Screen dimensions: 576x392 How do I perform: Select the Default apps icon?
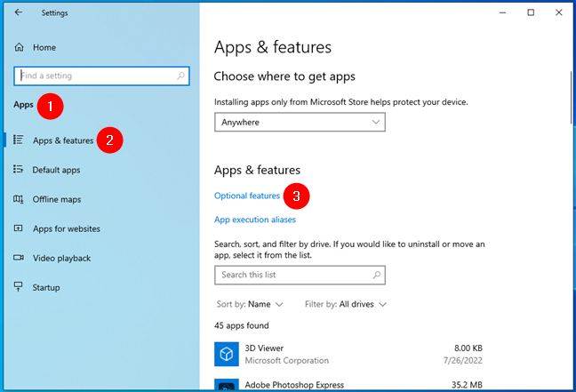[19, 170]
